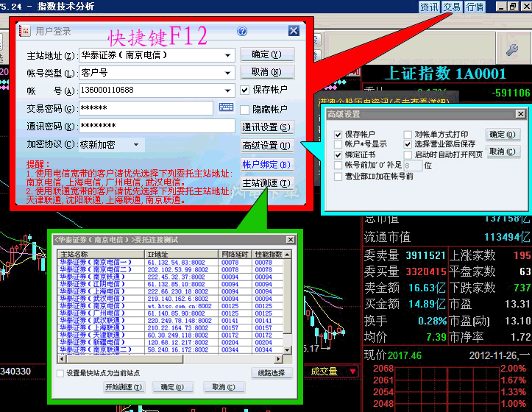
Task: Expand the 加密协议 dropdown
Action: [x=136, y=145]
